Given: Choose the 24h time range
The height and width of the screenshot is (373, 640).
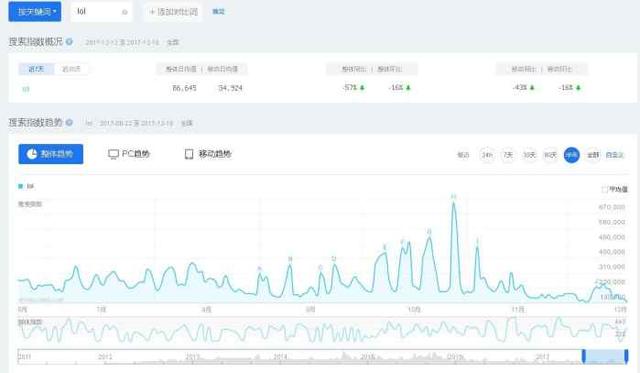Looking at the screenshot, I should coord(487,155).
